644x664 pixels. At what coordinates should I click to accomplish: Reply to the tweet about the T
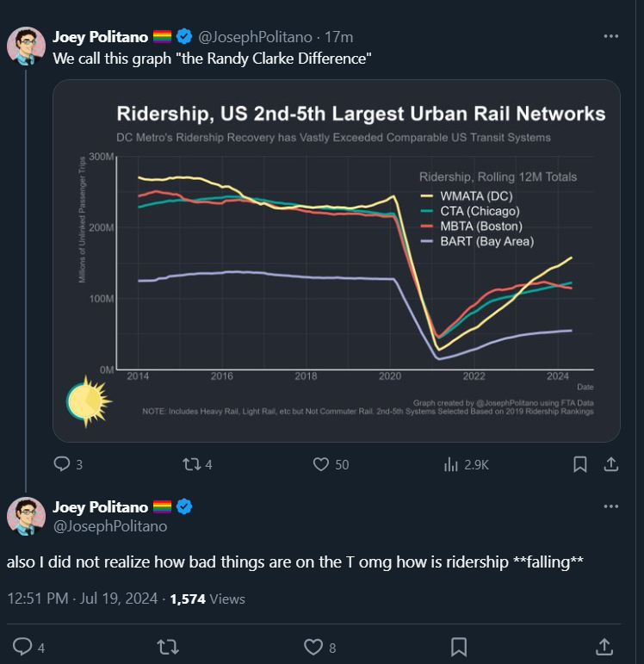click(x=23, y=647)
